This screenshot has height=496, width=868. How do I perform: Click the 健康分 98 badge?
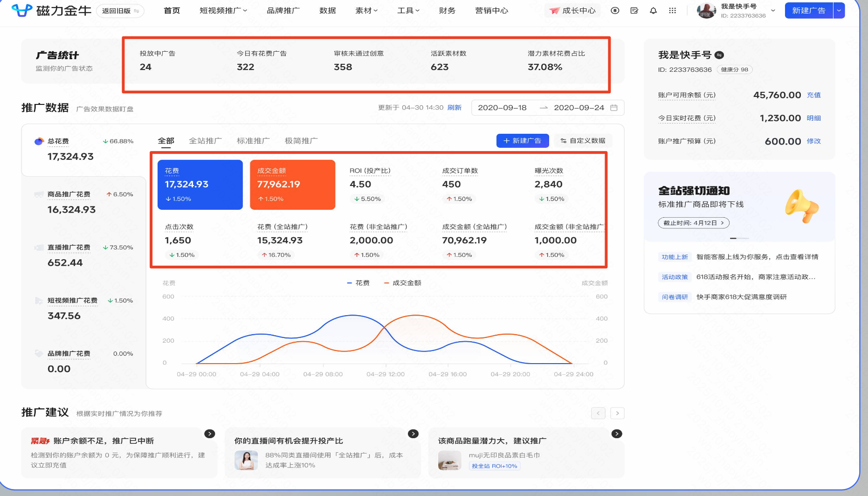(734, 69)
